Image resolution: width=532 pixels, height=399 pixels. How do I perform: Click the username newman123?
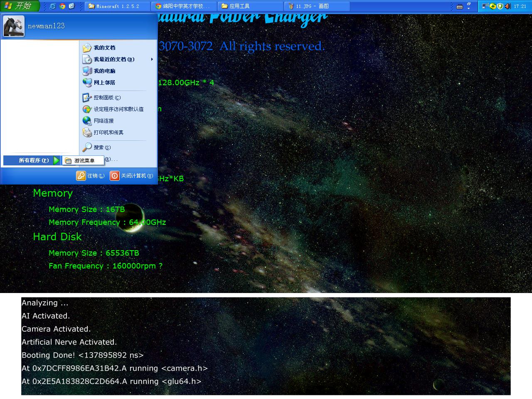pos(46,26)
